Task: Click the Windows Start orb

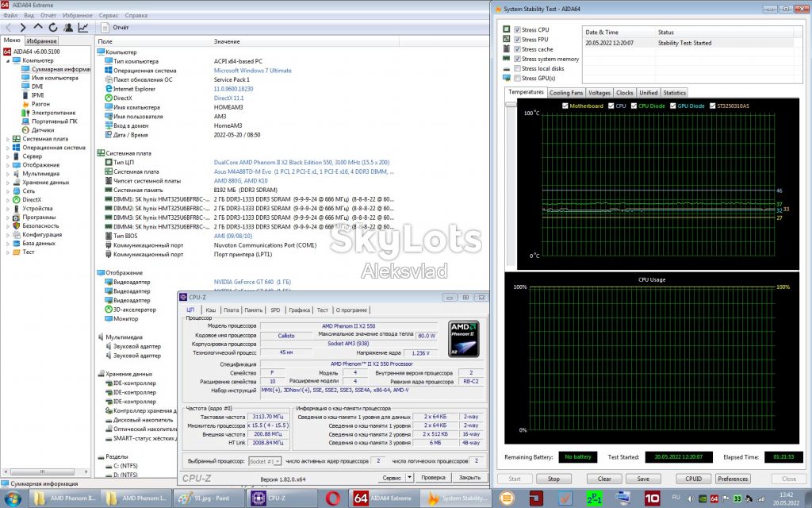Action: pyautogui.click(x=12, y=498)
